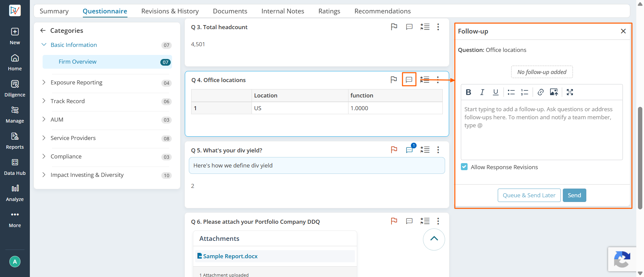Flag question 4 Office locations
Screen dimensions: 644x277
tap(394, 80)
